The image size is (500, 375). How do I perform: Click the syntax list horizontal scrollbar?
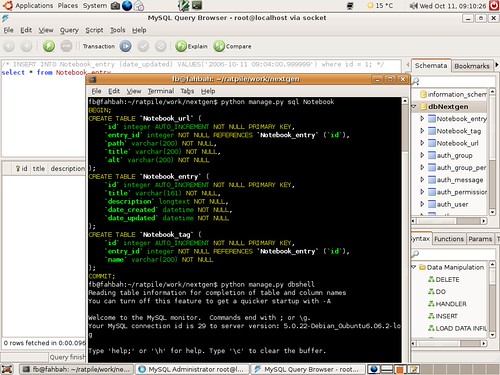click(449, 343)
